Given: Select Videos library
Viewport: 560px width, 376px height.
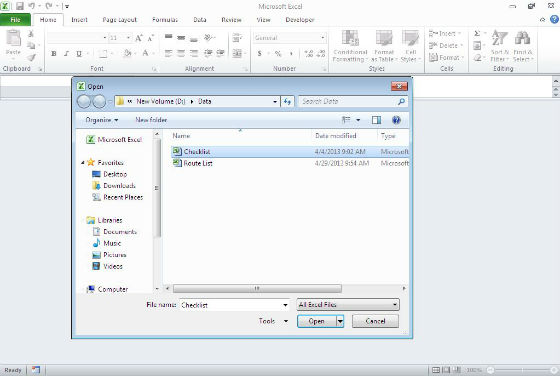Looking at the screenshot, I should coord(107,266).
